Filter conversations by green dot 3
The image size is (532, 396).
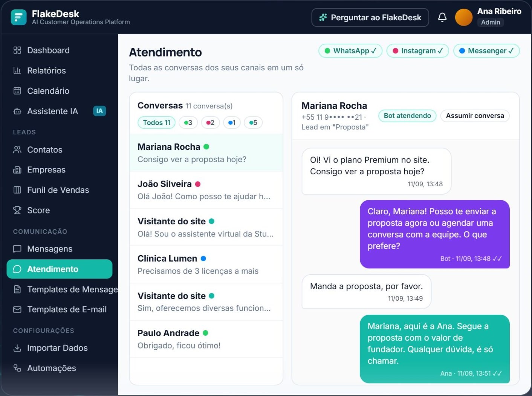(x=188, y=123)
